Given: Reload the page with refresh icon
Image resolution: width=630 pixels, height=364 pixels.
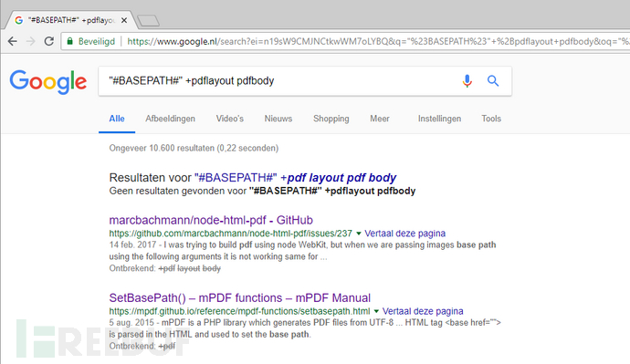Looking at the screenshot, I should (49, 41).
